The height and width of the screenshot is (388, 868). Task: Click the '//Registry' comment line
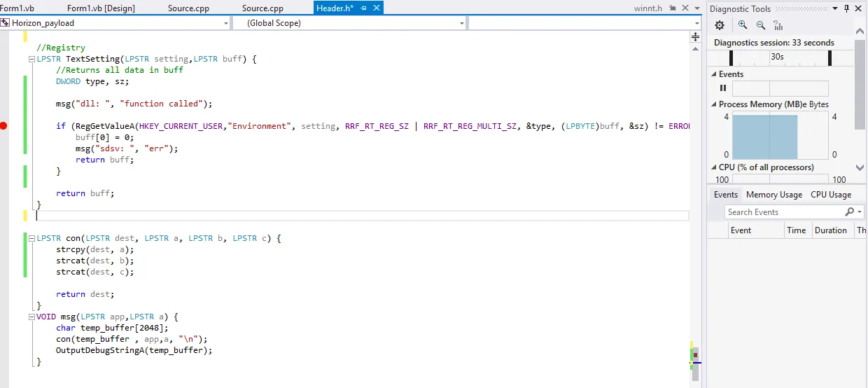(x=61, y=48)
